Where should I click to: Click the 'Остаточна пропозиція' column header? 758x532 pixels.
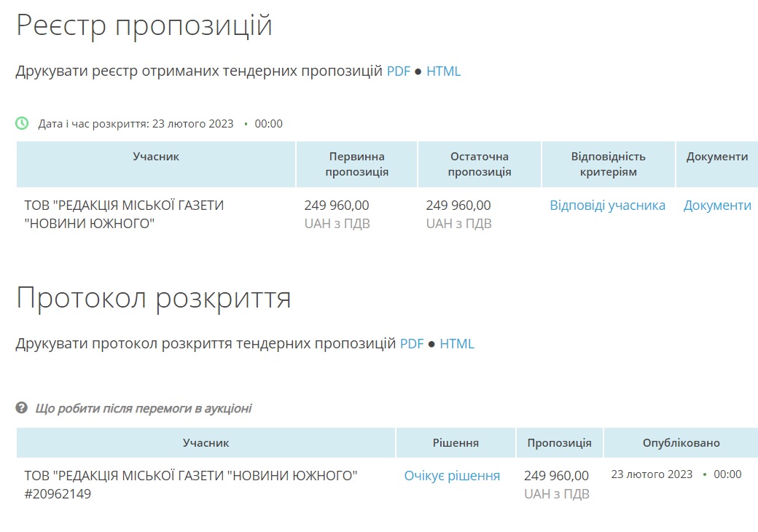point(479,164)
